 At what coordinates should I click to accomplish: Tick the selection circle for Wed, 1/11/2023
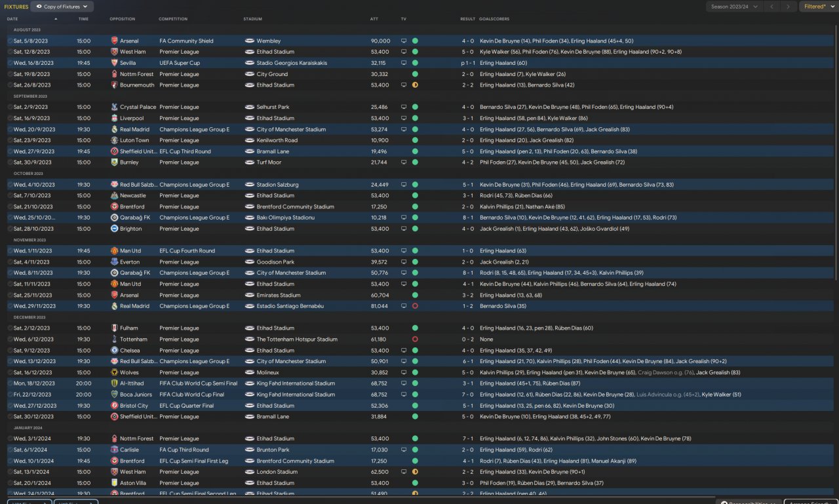pyautogui.click(x=10, y=251)
